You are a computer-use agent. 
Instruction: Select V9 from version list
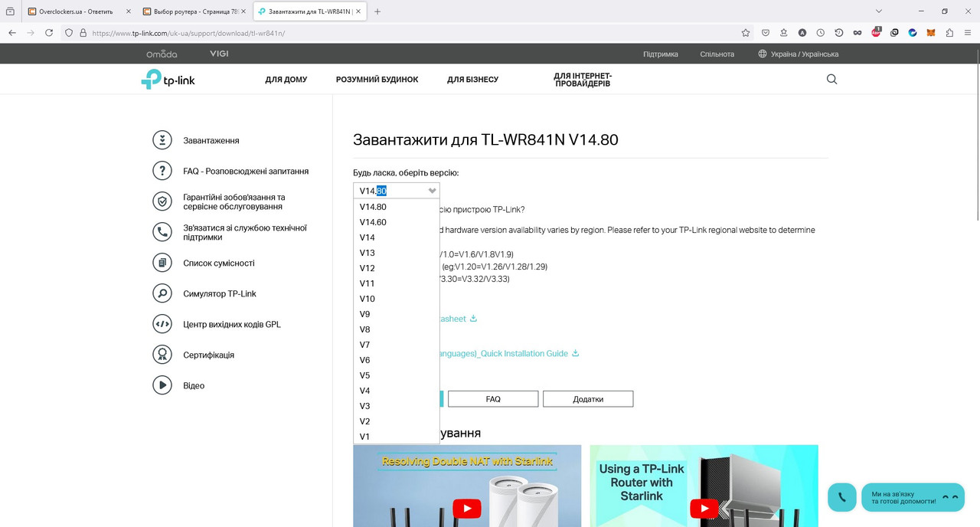(x=397, y=314)
